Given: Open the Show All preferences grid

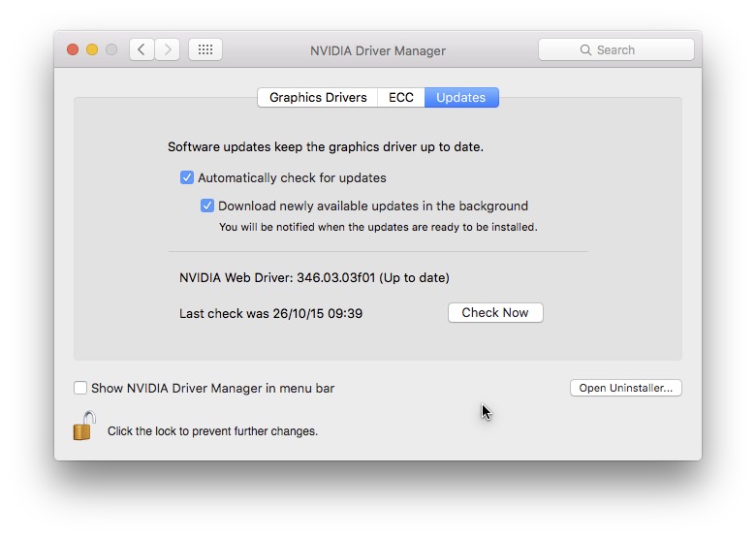Looking at the screenshot, I should [205, 49].
